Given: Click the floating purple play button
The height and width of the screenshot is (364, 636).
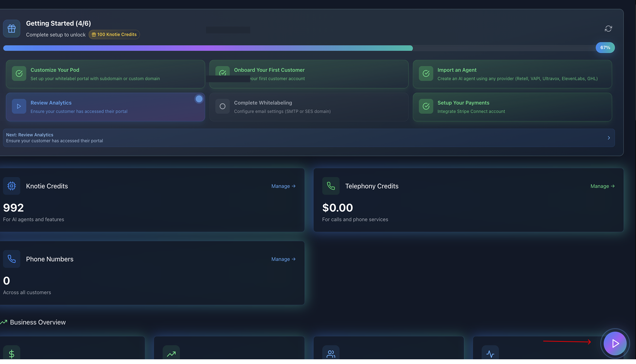Looking at the screenshot, I should [x=615, y=343].
